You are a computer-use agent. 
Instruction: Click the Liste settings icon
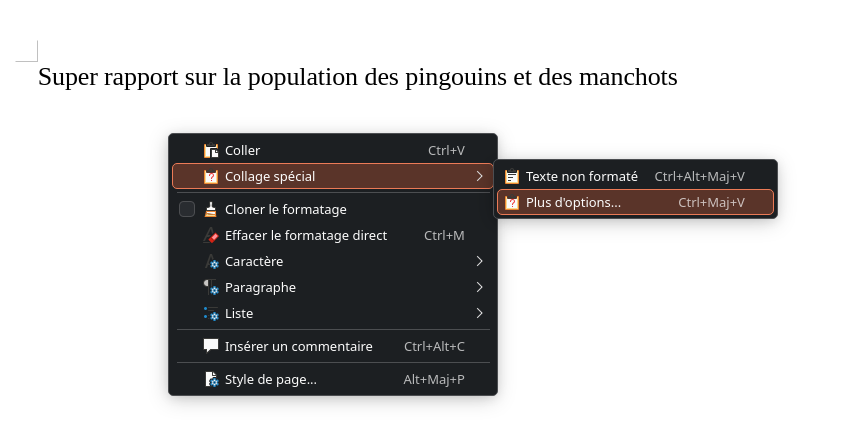click(x=211, y=313)
